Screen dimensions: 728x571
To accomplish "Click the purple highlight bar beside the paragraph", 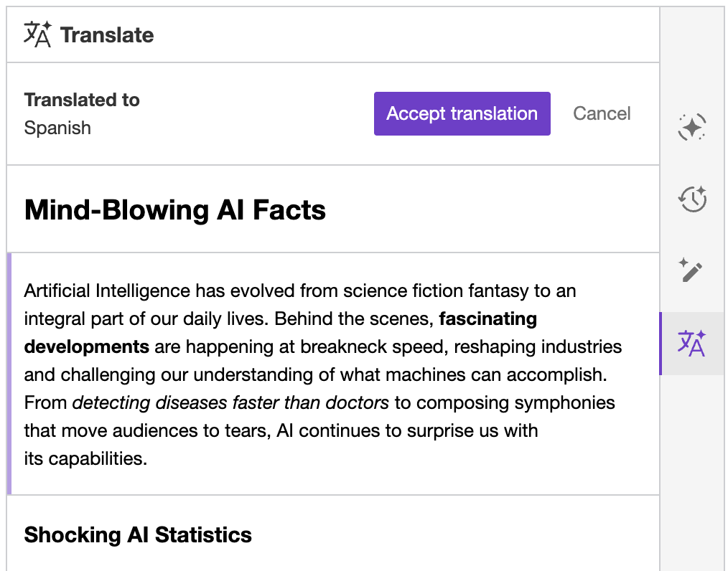I will tap(10, 373).
